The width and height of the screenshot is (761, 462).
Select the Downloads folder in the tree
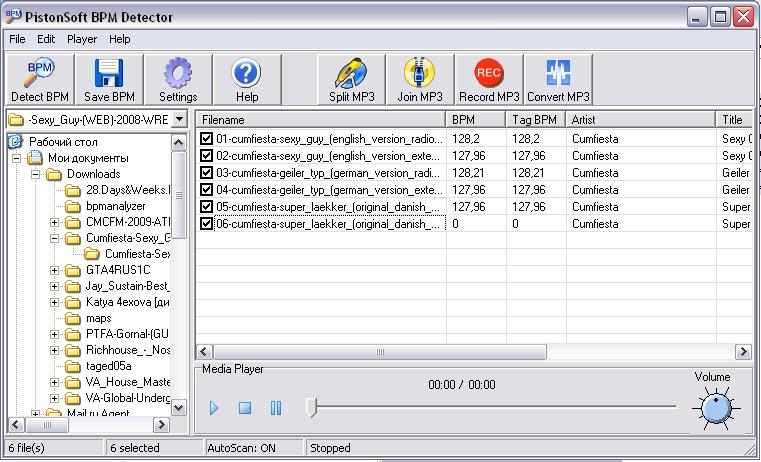point(93,174)
